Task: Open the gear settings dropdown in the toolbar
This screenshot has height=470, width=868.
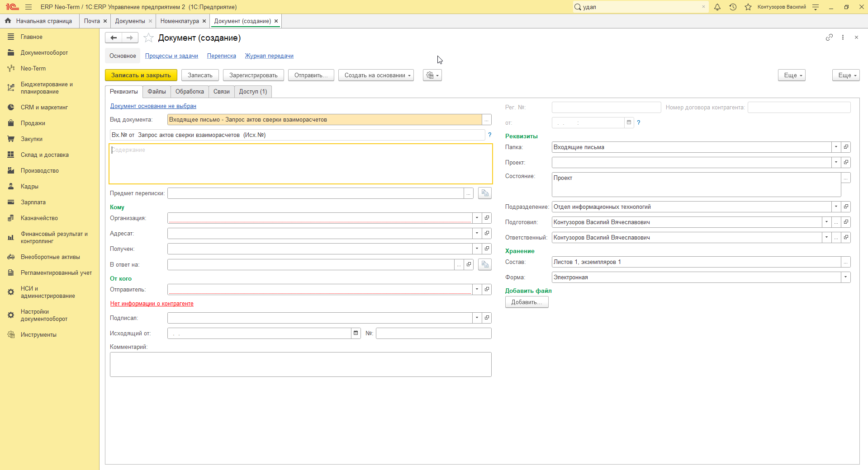Action: pos(432,75)
